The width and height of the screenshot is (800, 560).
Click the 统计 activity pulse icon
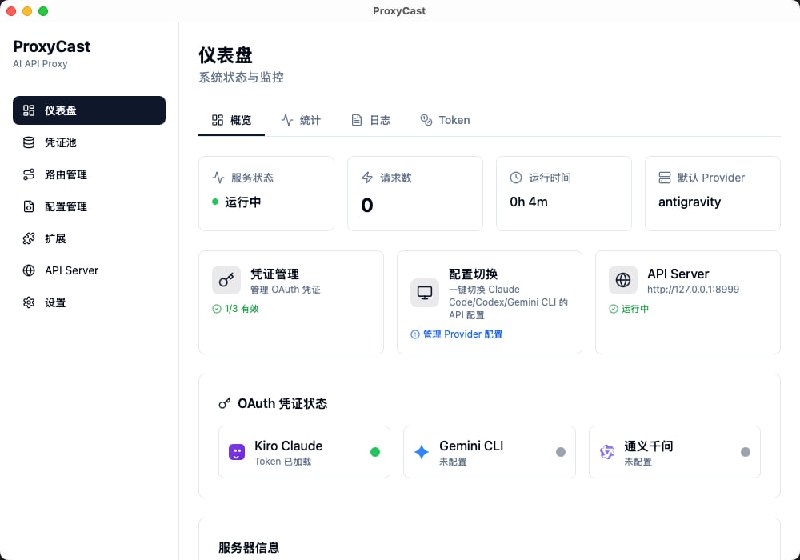tap(287, 120)
